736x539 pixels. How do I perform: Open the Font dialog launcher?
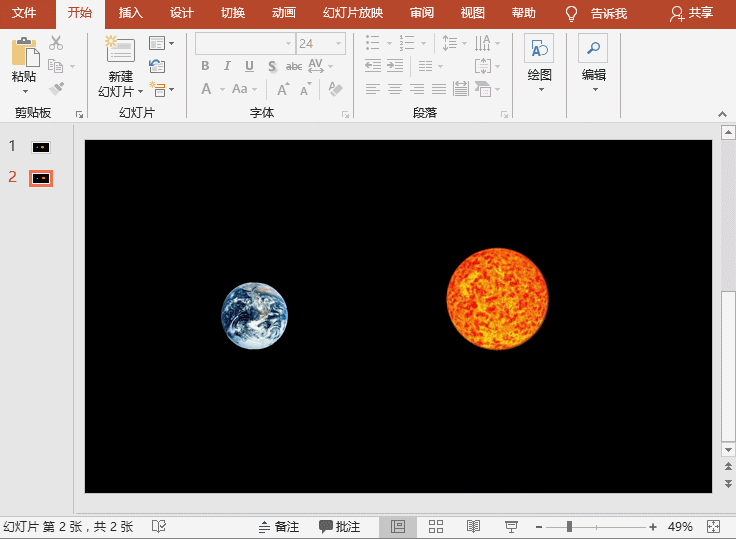click(346, 114)
